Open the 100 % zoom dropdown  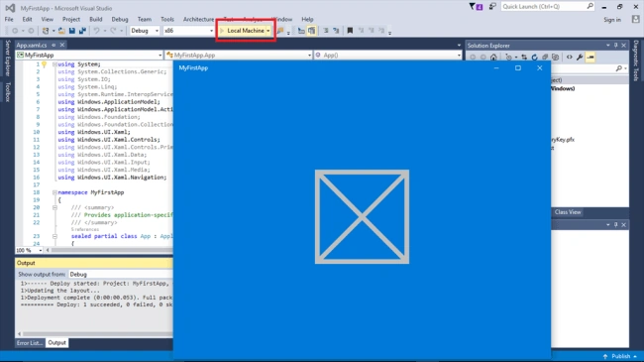29,250
